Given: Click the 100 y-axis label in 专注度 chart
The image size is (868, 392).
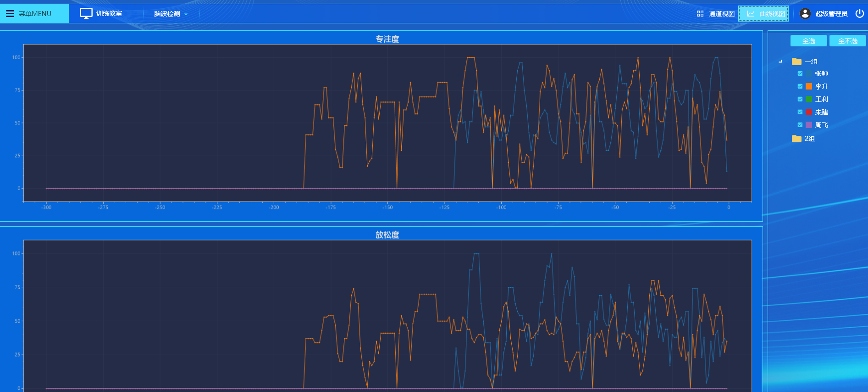Looking at the screenshot, I should (x=17, y=57).
